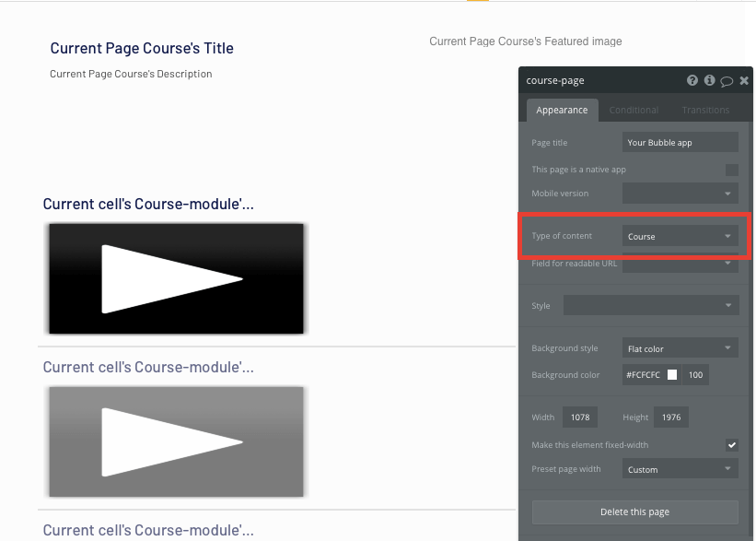756x541 pixels.
Task: Switch to the Conditional tab
Action: 634,109
